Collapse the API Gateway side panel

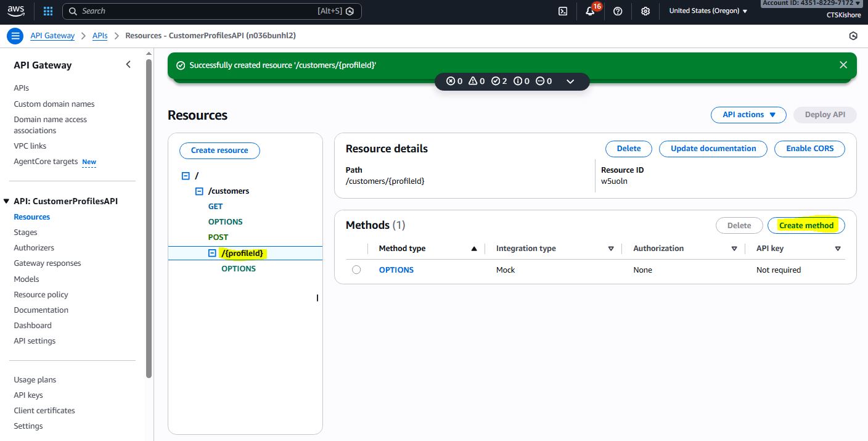[128, 65]
